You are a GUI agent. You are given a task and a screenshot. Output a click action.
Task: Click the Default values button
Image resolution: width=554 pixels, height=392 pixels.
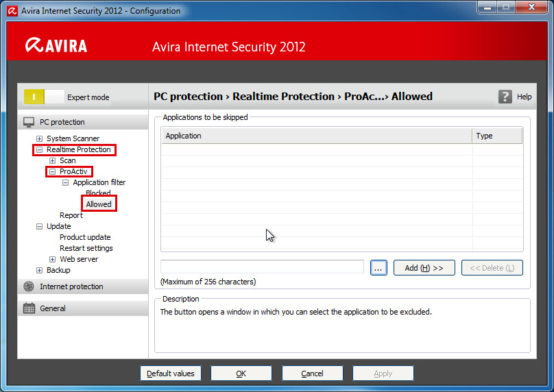pos(171,373)
